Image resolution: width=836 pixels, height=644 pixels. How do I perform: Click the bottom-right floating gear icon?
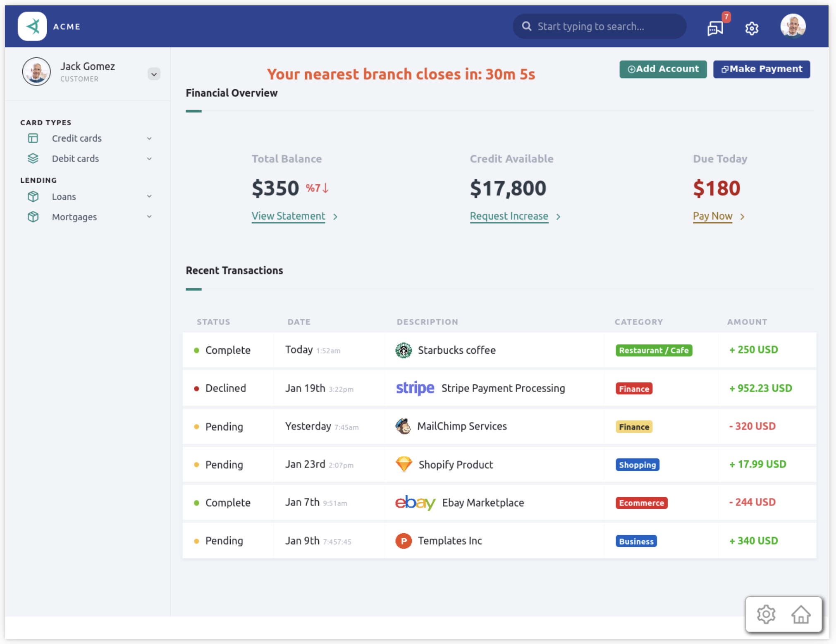click(766, 614)
